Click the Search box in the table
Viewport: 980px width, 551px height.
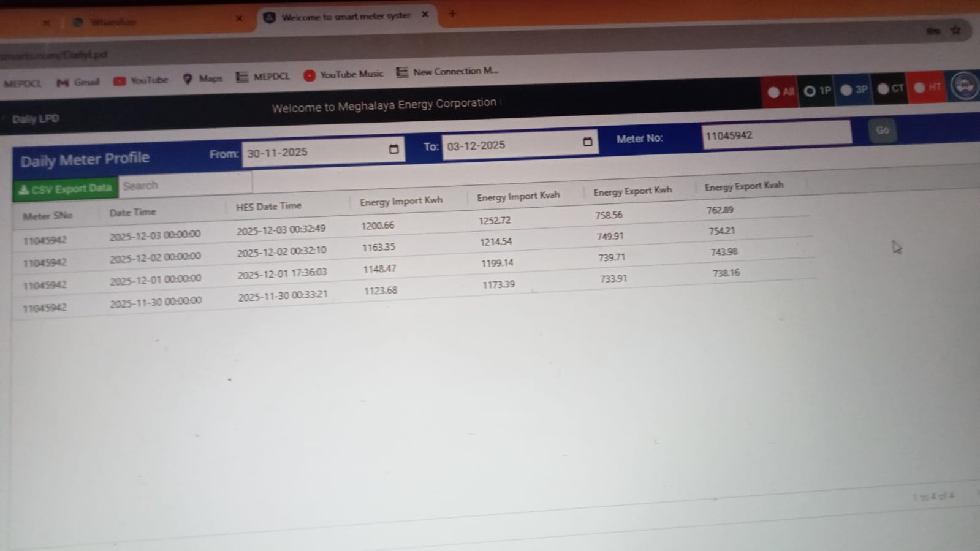tap(185, 184)
